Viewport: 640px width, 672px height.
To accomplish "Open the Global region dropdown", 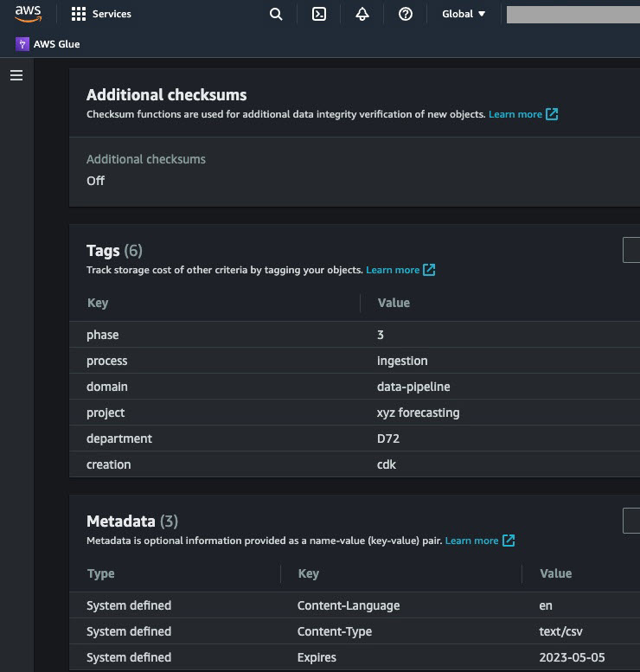I will point(464,14).
